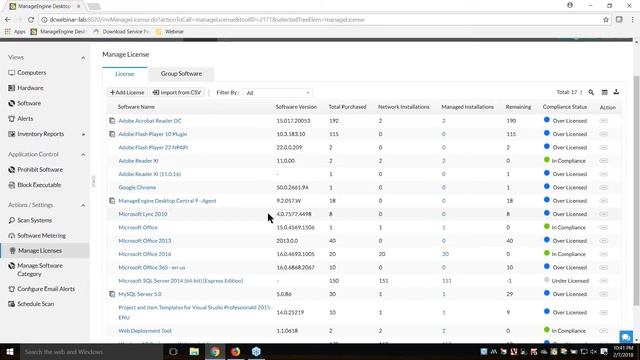Toggle the sidebar collapse handle
The height and width of the screenshot is (360, 640).
93,181
